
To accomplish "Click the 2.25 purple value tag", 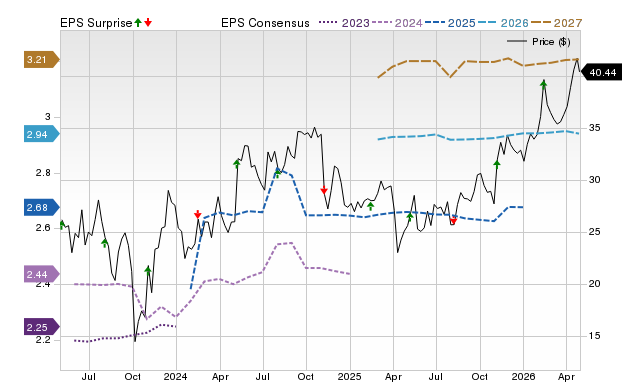I will click(42, 327).
